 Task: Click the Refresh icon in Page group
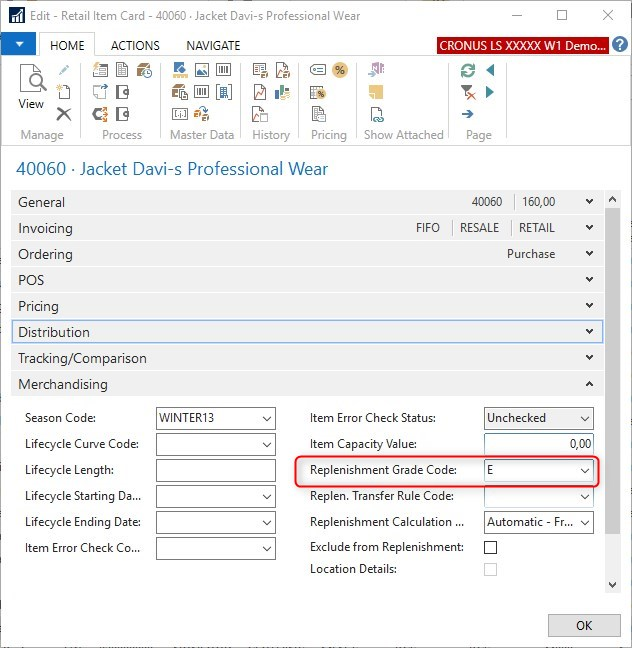(467, 70)
